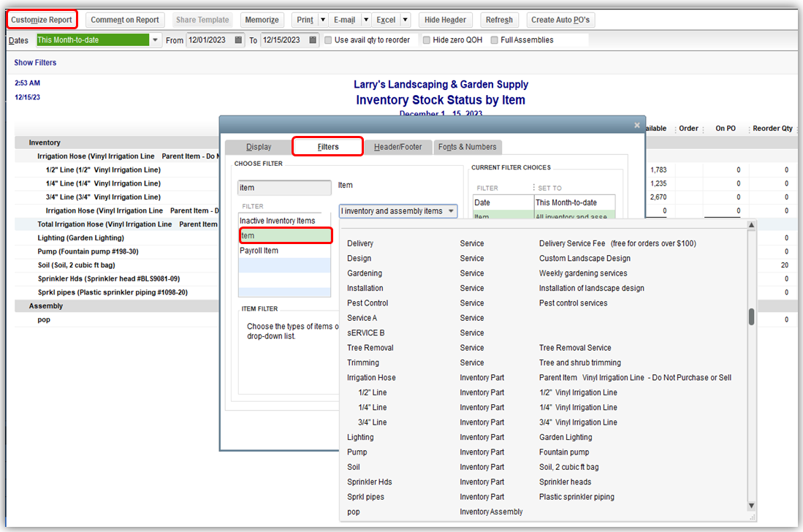This screenshot has width=803, height=532.
Task: Choose Irrigation Hose parent item in the list
Action: click(543, 377)
